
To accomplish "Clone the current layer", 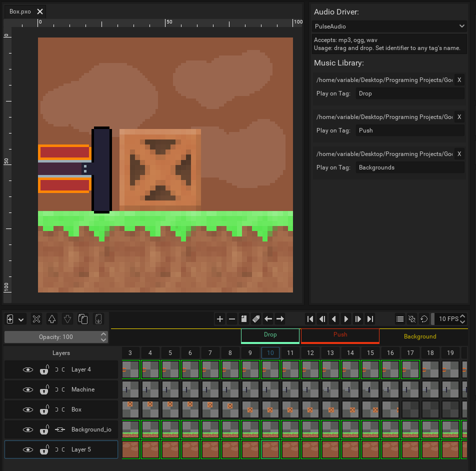I will pos(83,319).
